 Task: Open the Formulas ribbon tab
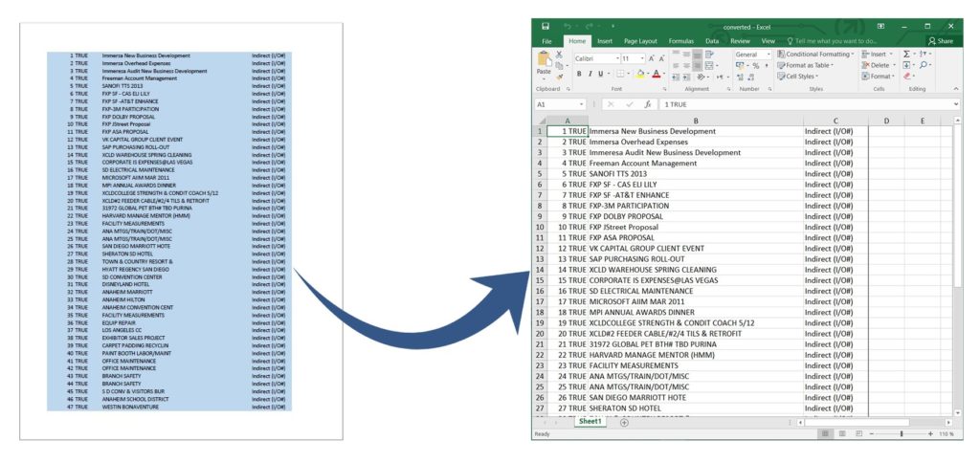[x=680, y=41]
